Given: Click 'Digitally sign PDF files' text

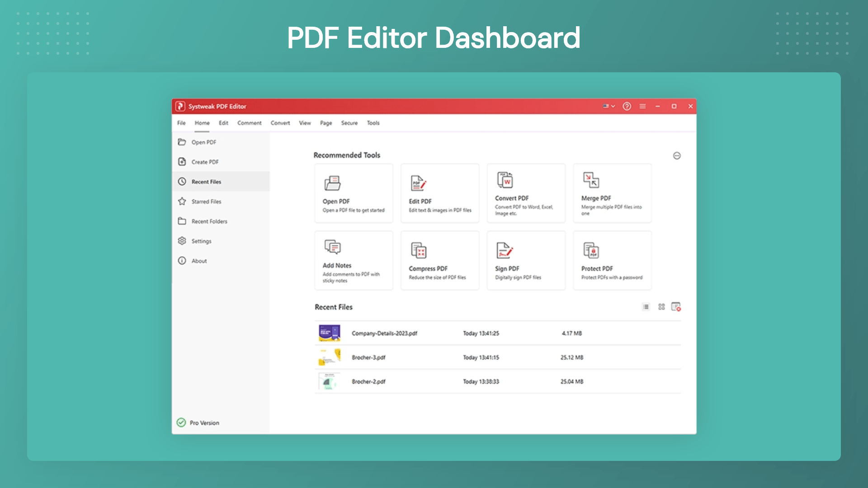Looking at the screenshot, I should click(518, 278).
